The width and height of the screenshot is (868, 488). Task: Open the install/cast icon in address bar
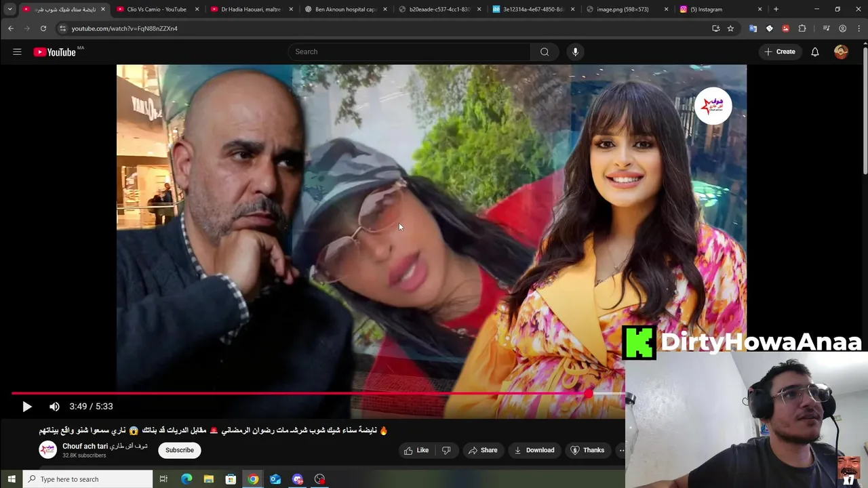[x=715, y=28]
